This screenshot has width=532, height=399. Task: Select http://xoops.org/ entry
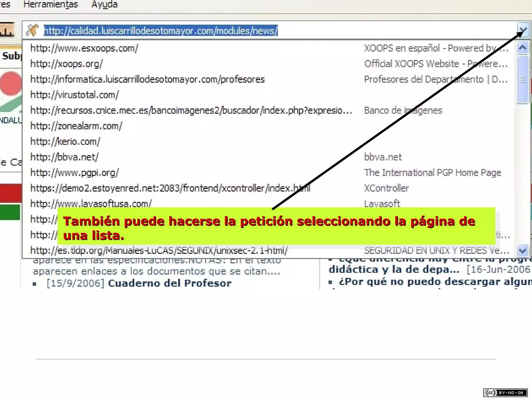tap(66, 64)
